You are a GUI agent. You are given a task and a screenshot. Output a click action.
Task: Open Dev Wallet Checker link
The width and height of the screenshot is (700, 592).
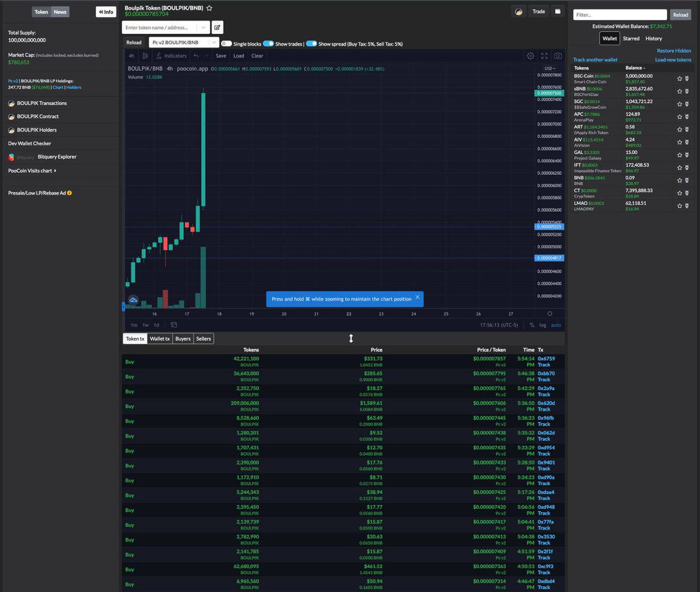click(x=30, y=144)
